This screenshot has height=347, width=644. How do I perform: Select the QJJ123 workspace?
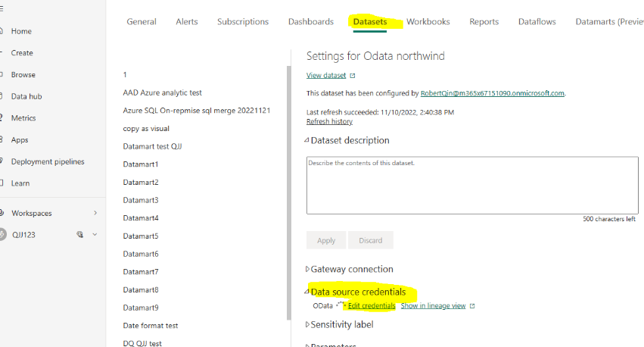pos(23,235)
